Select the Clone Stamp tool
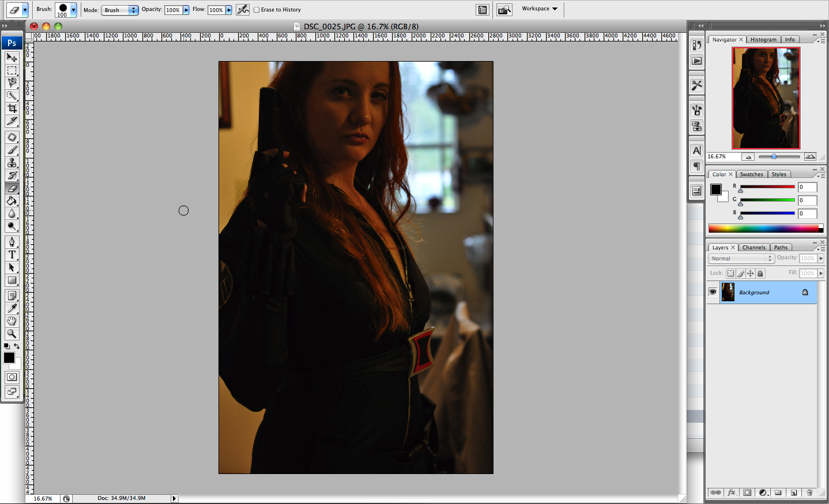829x504 pixels. 12,163
